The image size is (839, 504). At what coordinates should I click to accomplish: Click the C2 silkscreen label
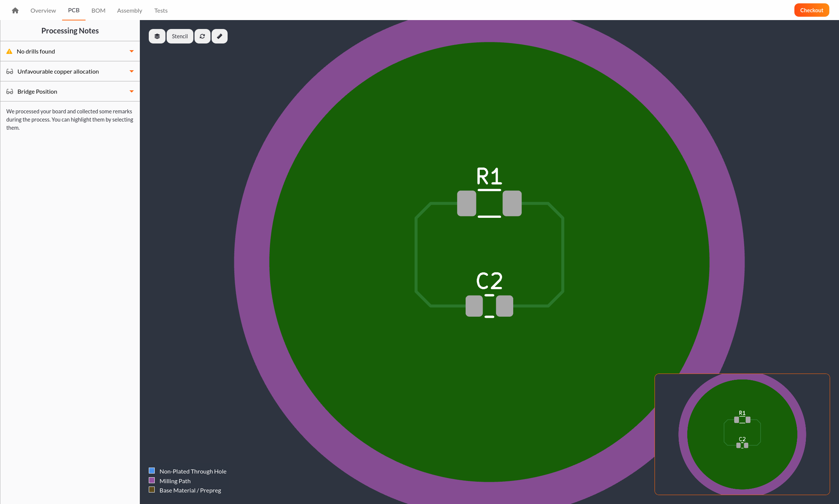pyautogui.click(x=489, y=281)
